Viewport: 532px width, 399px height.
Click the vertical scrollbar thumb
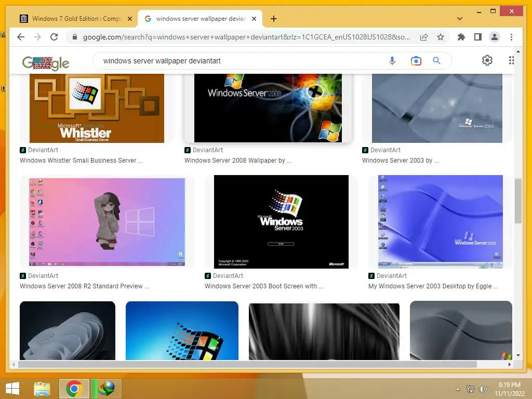(518, 201)
